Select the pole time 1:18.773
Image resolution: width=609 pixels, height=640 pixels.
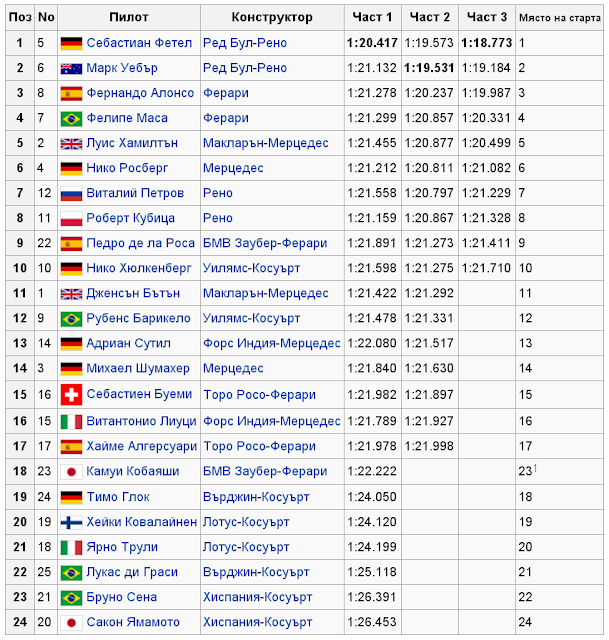pos(487,43)
